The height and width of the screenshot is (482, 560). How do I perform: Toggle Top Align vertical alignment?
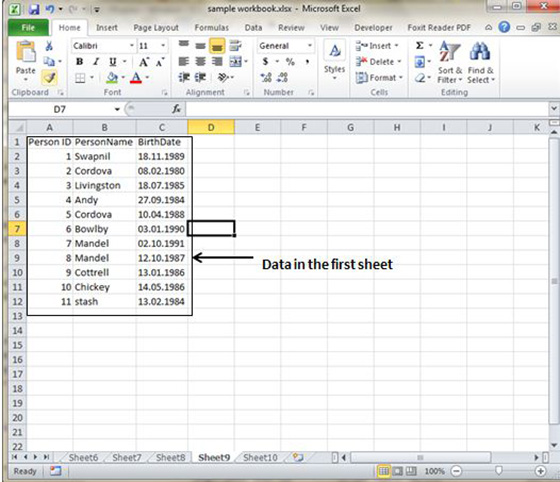click(x=184, y=45)
